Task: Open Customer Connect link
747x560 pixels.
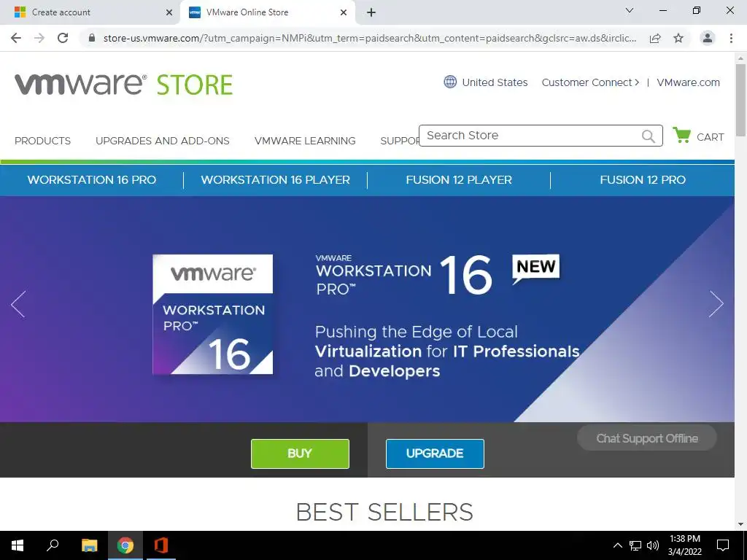Action: click(x=590, y=82)
